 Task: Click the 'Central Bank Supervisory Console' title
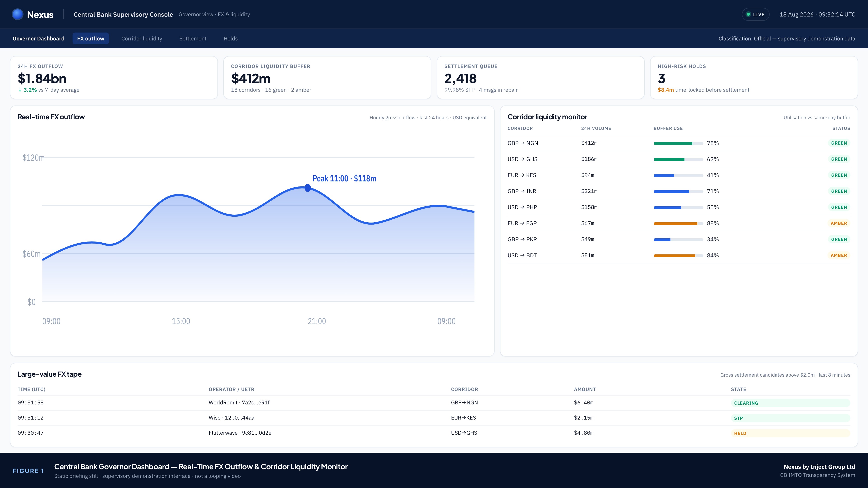123,14
